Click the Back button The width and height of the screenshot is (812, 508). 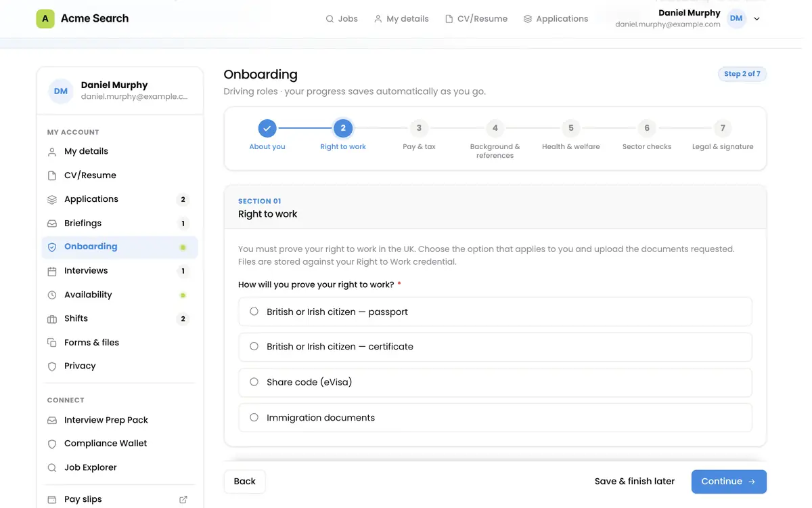[244, 482]
